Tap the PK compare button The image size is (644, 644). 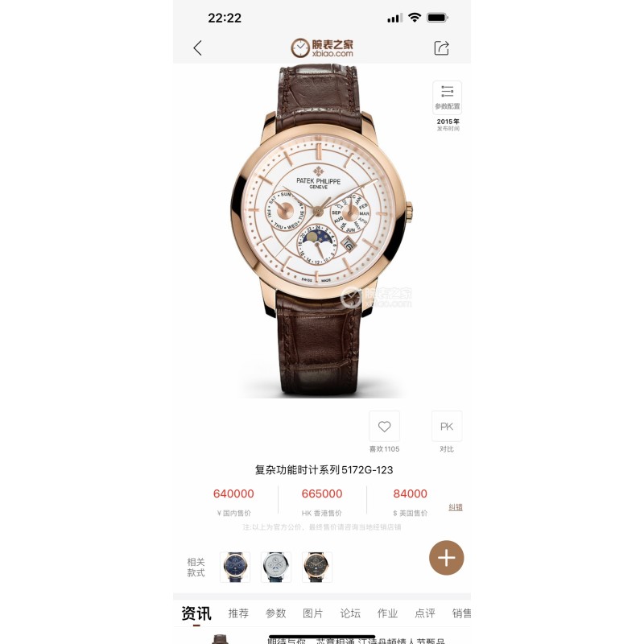click(447, 427)
